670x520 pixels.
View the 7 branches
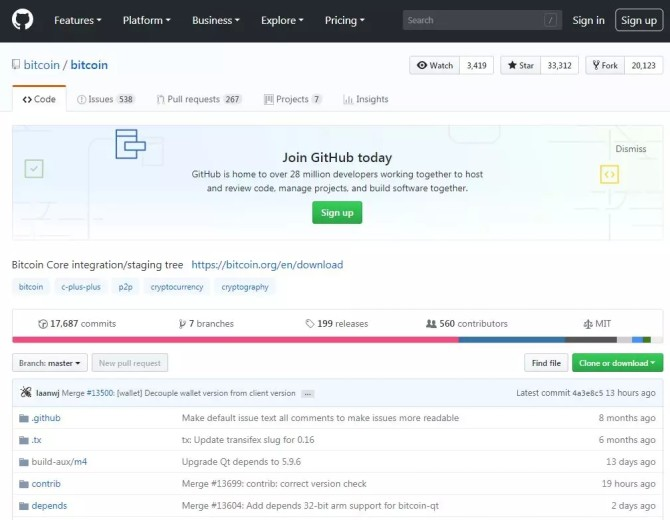pos(206,323)
